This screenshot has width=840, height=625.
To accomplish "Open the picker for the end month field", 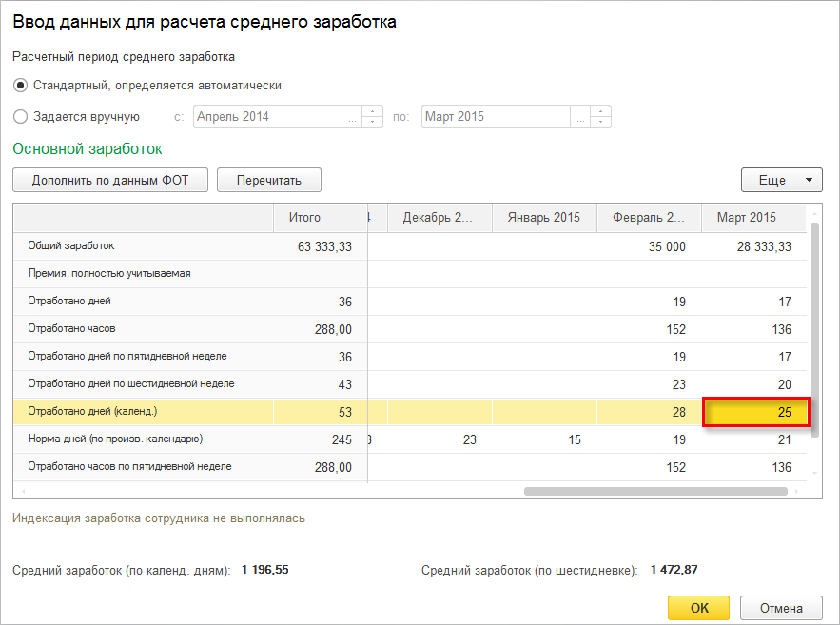I will (x=580, y=117).
